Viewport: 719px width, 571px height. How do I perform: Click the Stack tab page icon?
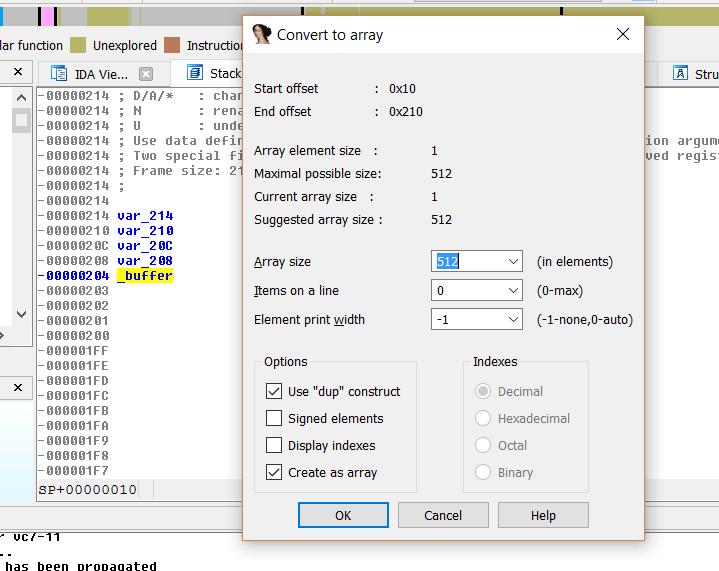(x=192, y=73)
